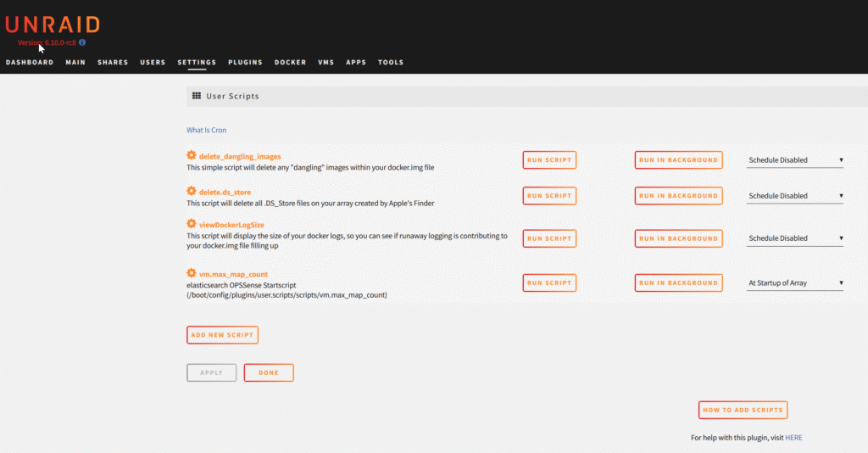The height and width of the screenshot is (453, 868).
Task: Open gear icon for vm.max_map_count script
Action: coord(192,272)
